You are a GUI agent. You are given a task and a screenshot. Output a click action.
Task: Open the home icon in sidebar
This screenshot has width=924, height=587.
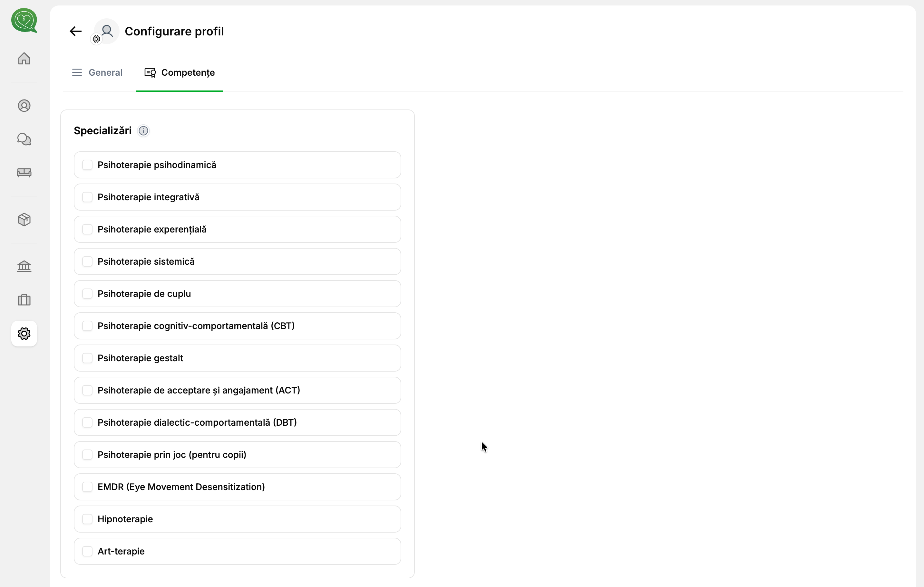24,59
